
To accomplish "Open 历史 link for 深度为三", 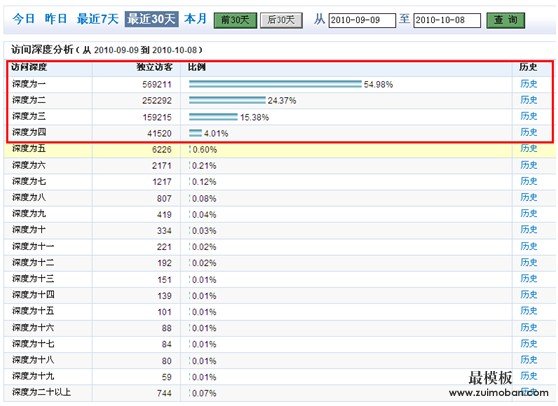I will (528, 116).
